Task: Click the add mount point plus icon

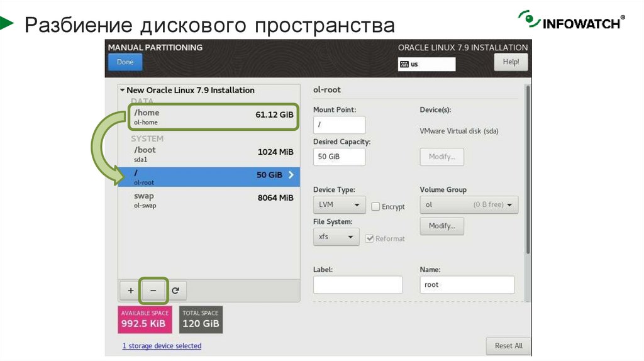Action: point(131,291)
